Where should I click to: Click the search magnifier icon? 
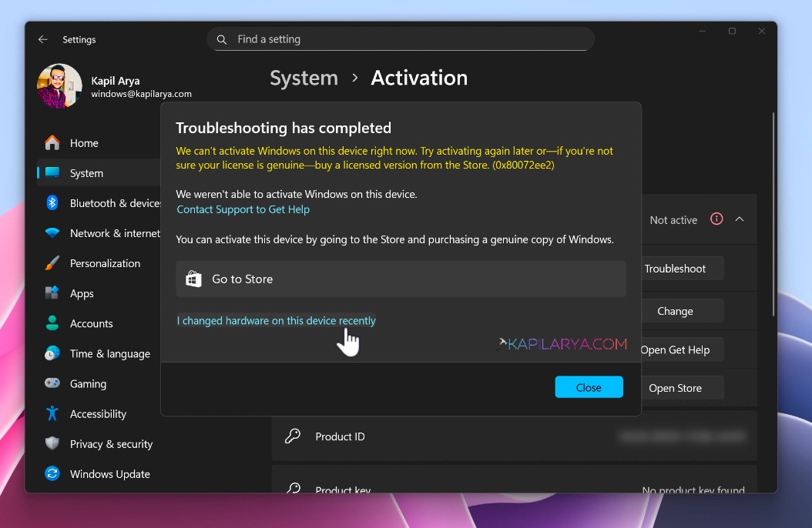click(x=222, y=39)
